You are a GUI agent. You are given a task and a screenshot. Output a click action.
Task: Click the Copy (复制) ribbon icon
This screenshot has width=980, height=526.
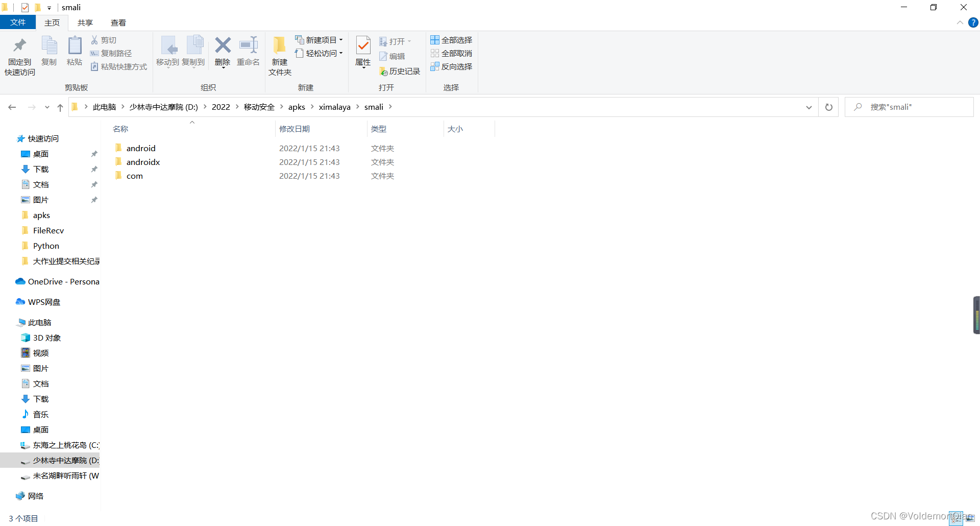click(50, 45)
